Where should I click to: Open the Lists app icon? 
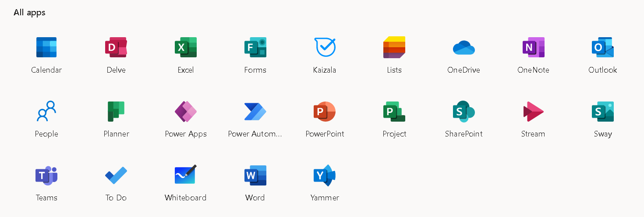click(x=394, y=47)
